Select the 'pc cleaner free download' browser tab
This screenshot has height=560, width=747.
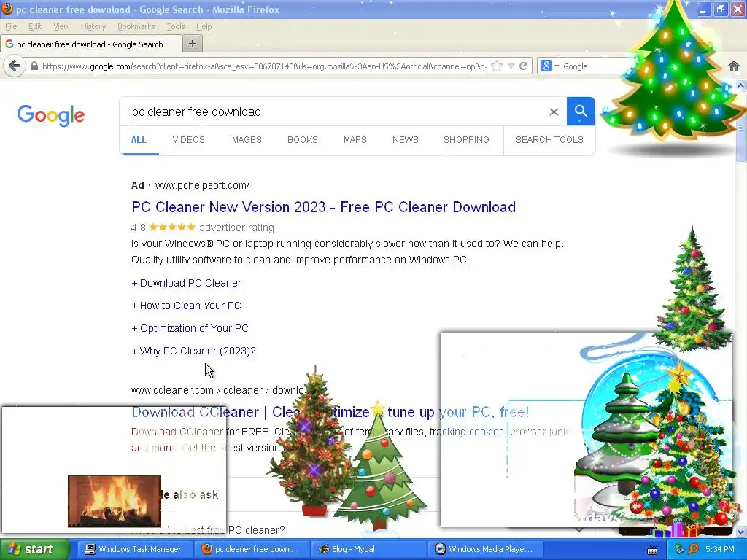[90, 44]
